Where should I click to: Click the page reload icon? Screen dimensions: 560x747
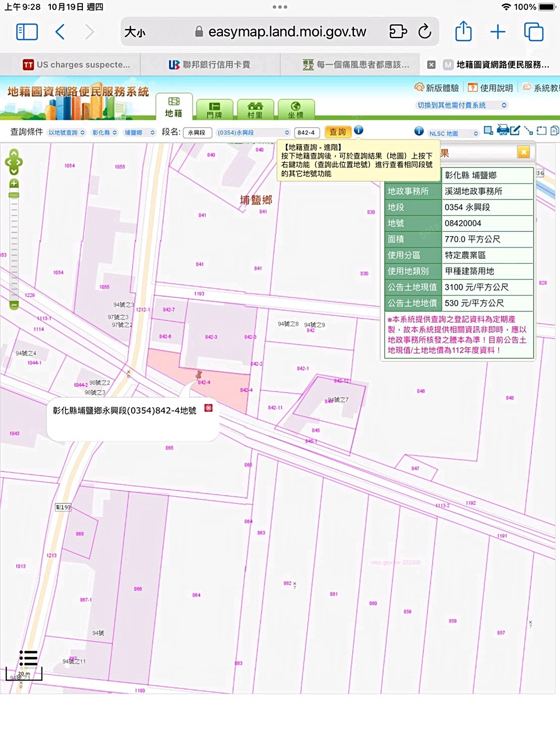(424, 32)
